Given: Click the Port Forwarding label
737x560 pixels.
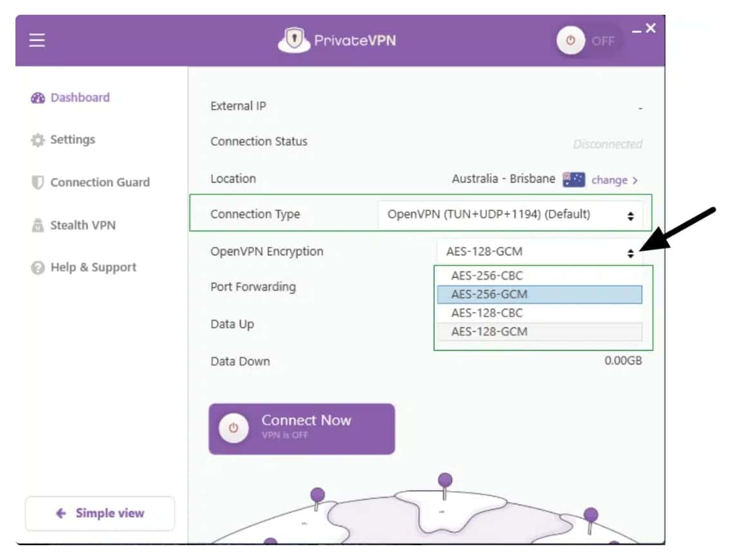Looking at the screenshot, I should tap(253, 287).
